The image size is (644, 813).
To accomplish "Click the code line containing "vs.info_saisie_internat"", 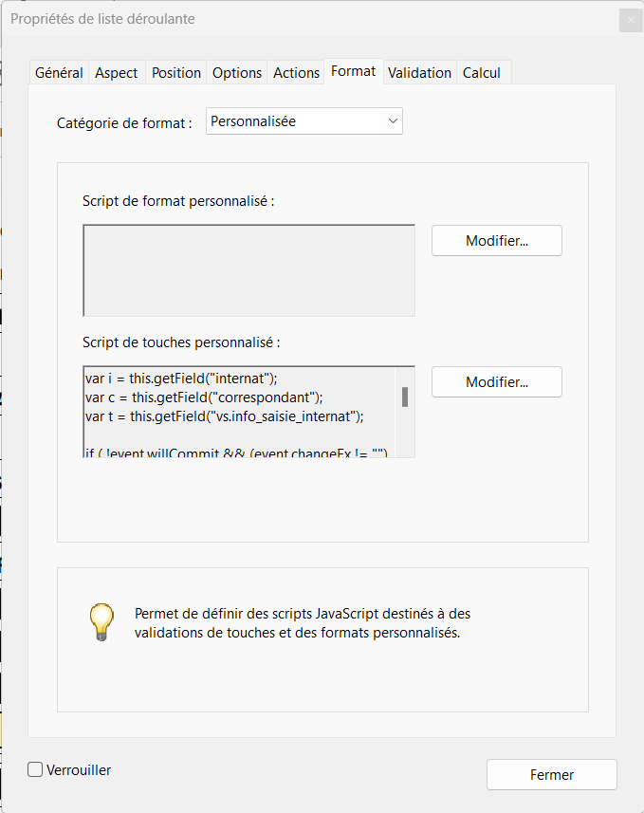I will coord(224,416).
